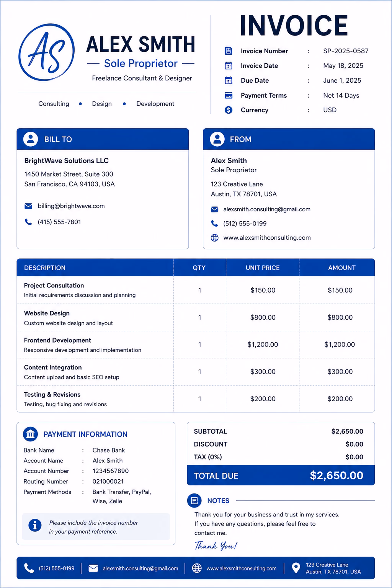Click the notes icon beside Notes heading
392x588 pixels.
pyautogui.click(x=194, y=500)
